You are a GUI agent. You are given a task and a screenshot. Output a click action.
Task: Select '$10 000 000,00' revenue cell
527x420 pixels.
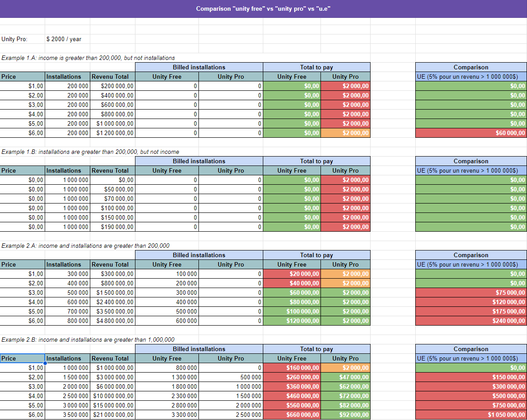pyautogui.click(x=113, y=396)
